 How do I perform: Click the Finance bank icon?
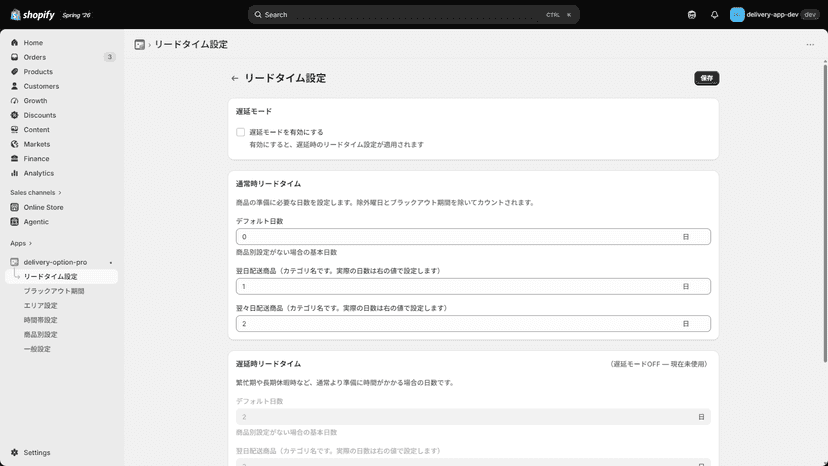click(x=14, y=159)
